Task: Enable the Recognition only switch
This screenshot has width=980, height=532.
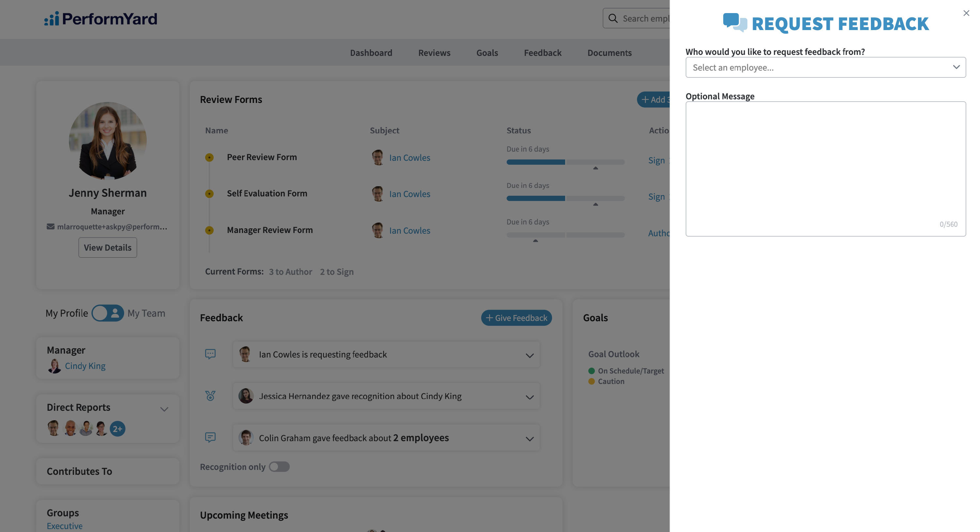Action: 279,467
